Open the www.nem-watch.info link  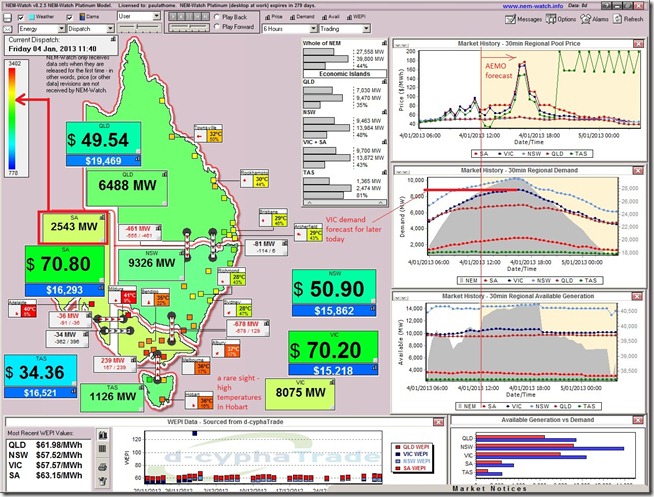pyautogui.click(x=533, y=6)
